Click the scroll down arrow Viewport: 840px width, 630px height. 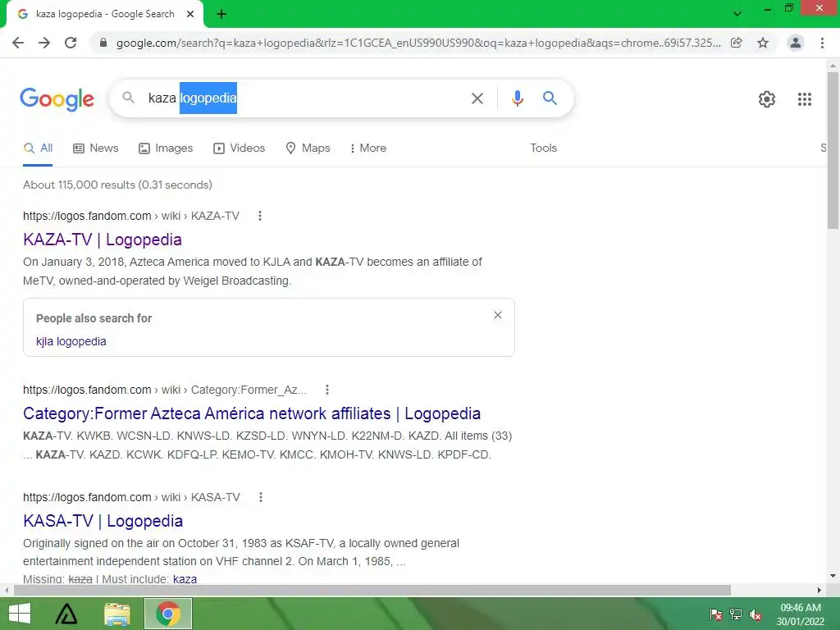click(x=833, y=577)
